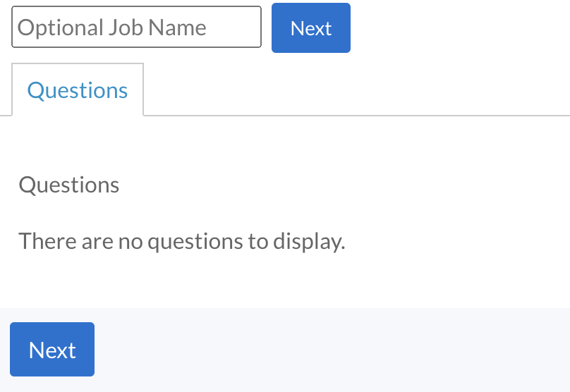The image size is (570, 392).
Task: Open the Questions tab label
Action: (x=78, y=90)
